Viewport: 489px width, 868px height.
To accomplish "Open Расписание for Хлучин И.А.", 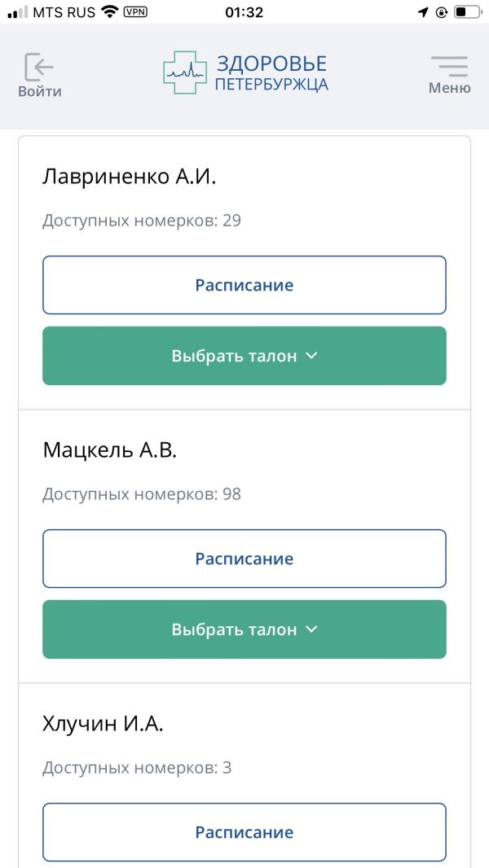I will [x=244, y=832].
